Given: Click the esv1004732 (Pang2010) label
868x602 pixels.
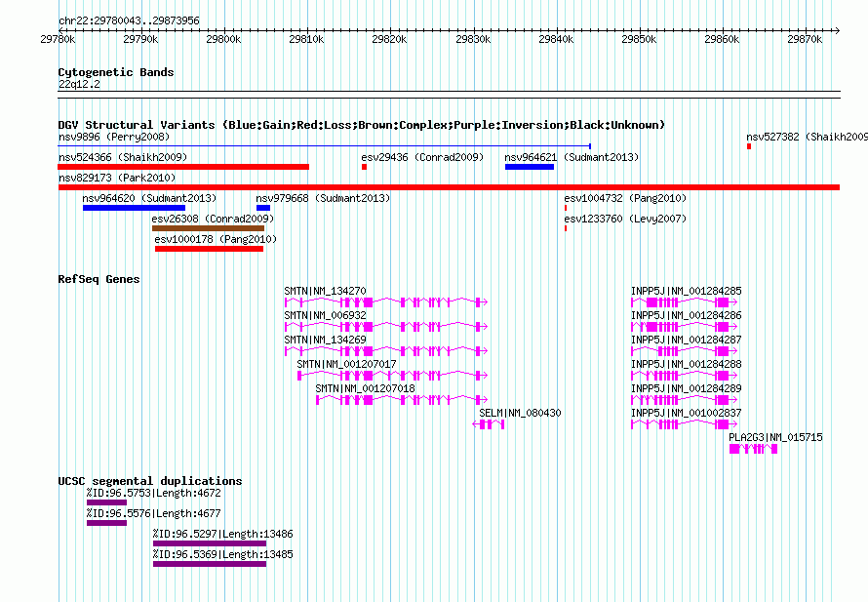Looking at the screenshot, I should click(x=625, y=198).
